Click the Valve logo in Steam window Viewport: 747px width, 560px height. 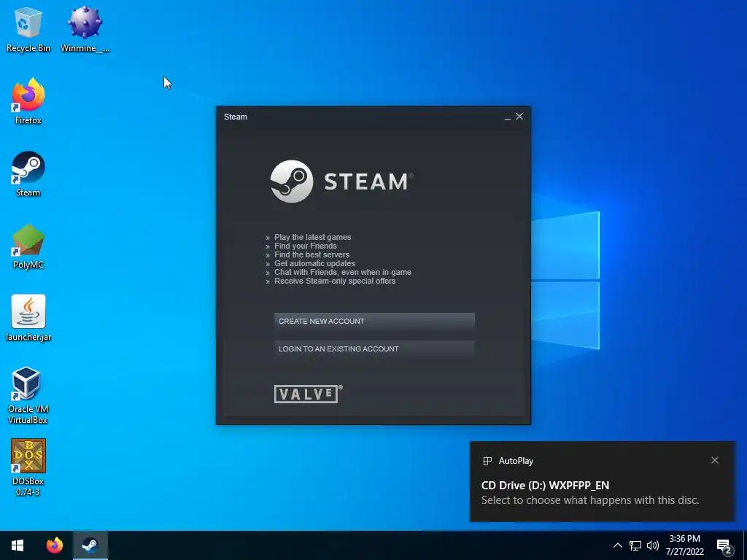point(309,394)
